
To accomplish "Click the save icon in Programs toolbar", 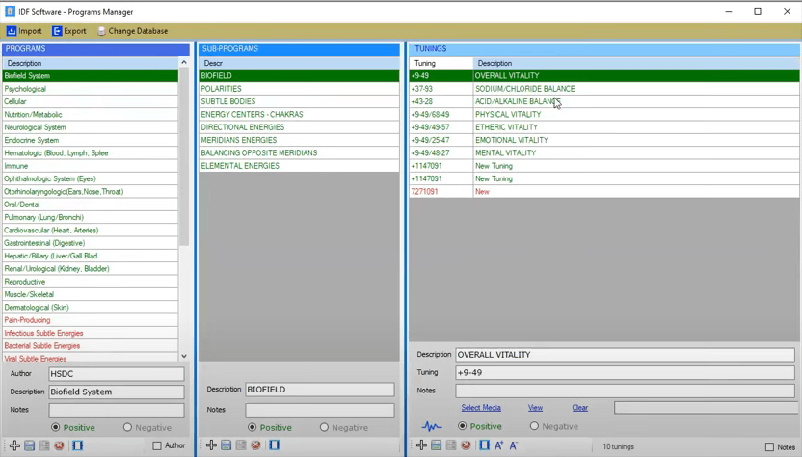I will pyautogui.click(x=29, y=446).
